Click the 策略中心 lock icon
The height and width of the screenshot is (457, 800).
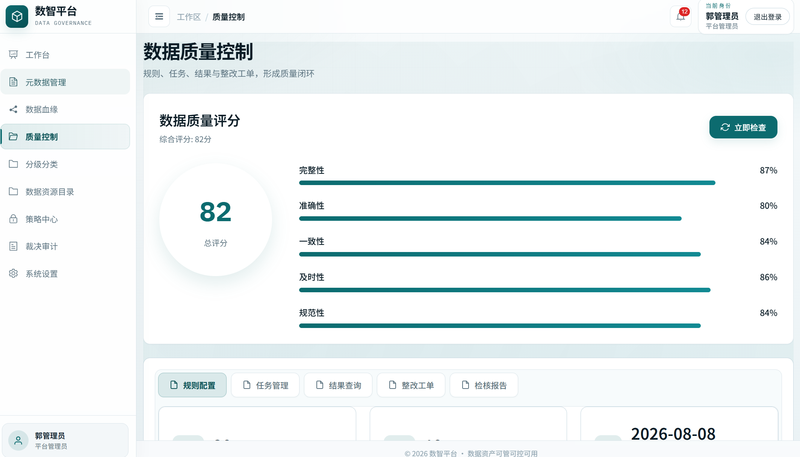point(13,219)
